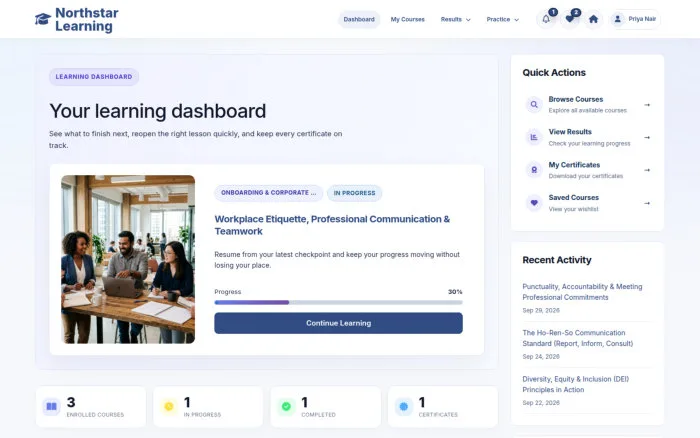This screenshot has height=438, width=700.
Task: Click the Recent Activity heading
Action: point(557,260)
